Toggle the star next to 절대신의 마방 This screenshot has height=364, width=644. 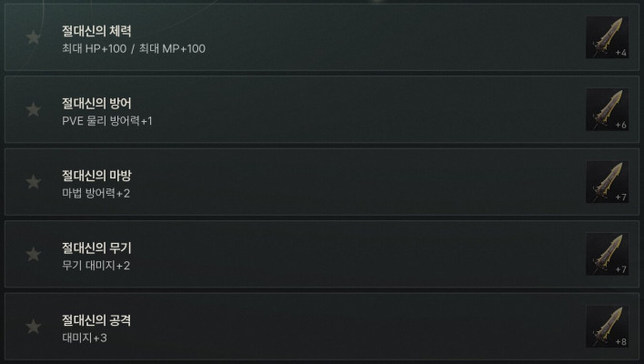[34, 182]
